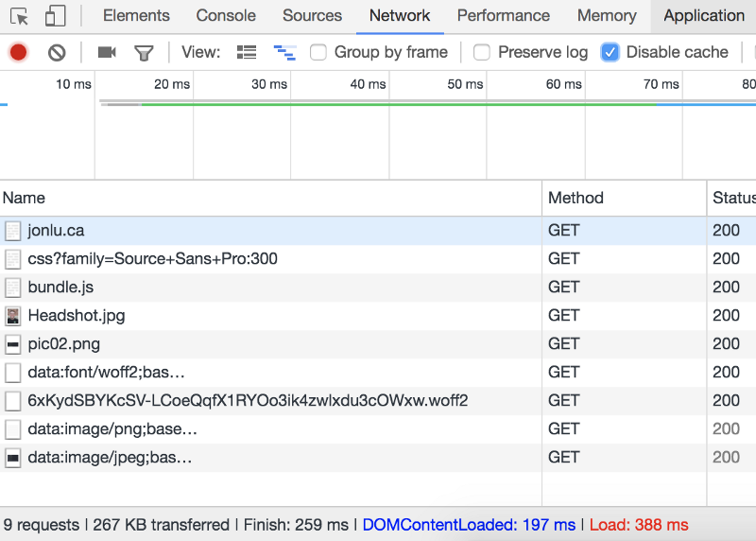This screenshot has height=541, width=756.
Task: Switch to large request rows view icon
Action: pos(247,52)
